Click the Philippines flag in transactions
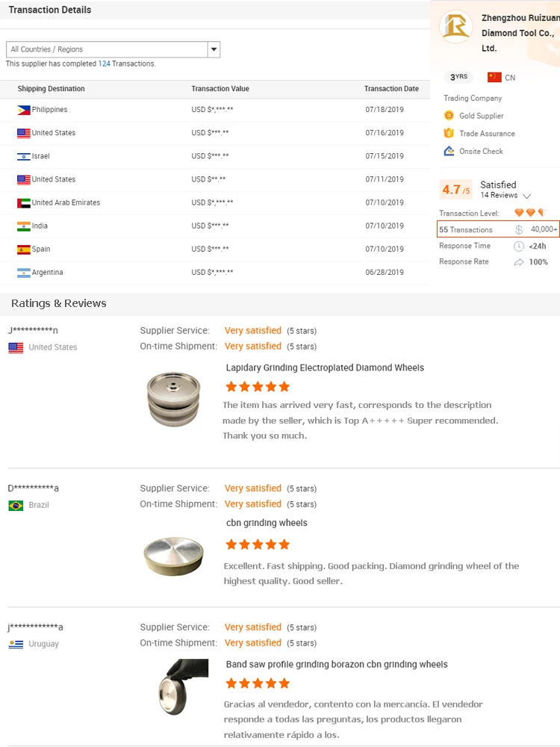The height and width of the screenshot is (747, 560). pyautogui.click(x=24, y=110)
